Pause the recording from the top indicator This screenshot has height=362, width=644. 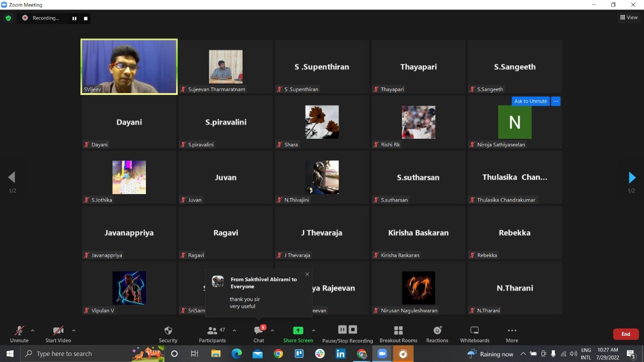74,19
